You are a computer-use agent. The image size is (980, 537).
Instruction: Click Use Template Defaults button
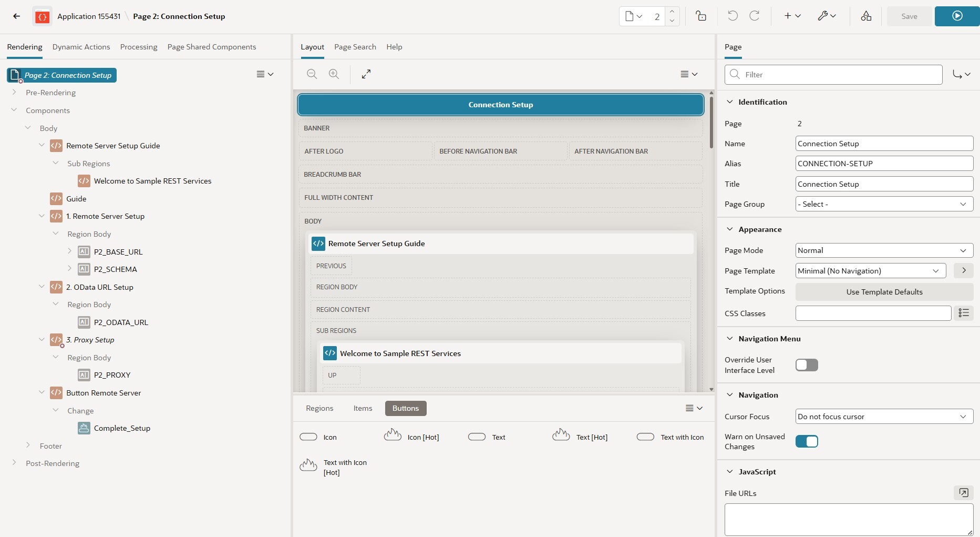pos(884,292)
